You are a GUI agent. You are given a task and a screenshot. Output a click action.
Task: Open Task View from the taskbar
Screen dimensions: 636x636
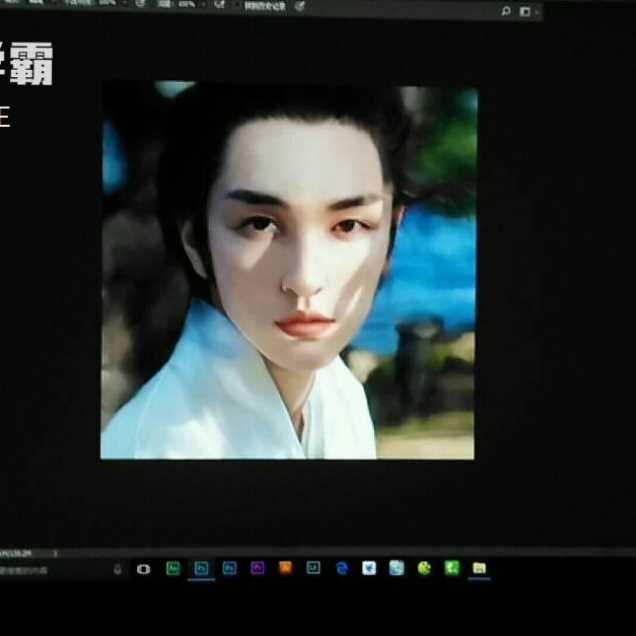144,569
